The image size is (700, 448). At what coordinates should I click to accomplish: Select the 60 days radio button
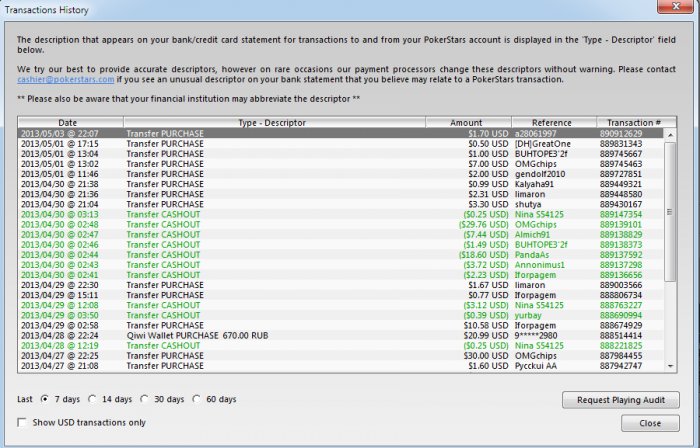(196, 399)
